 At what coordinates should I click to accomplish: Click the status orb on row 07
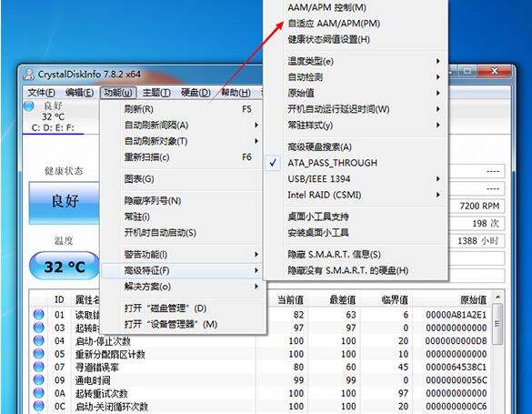coord(39,367)
